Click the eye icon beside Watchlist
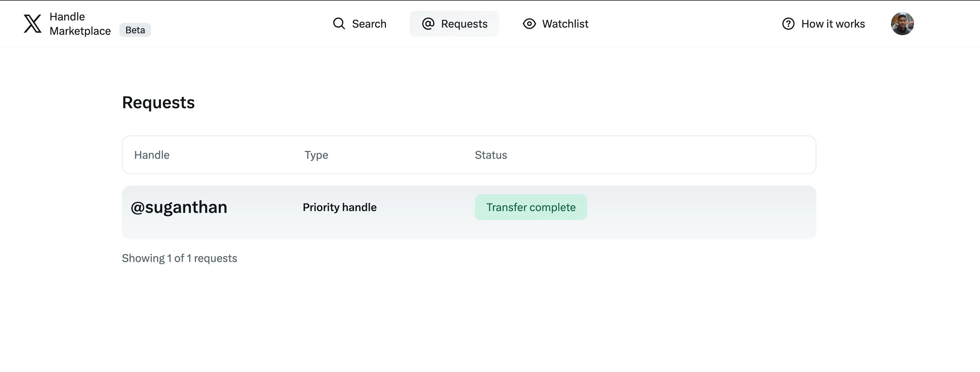The width and height of the screenshot is (980, 372). point(529,24)
